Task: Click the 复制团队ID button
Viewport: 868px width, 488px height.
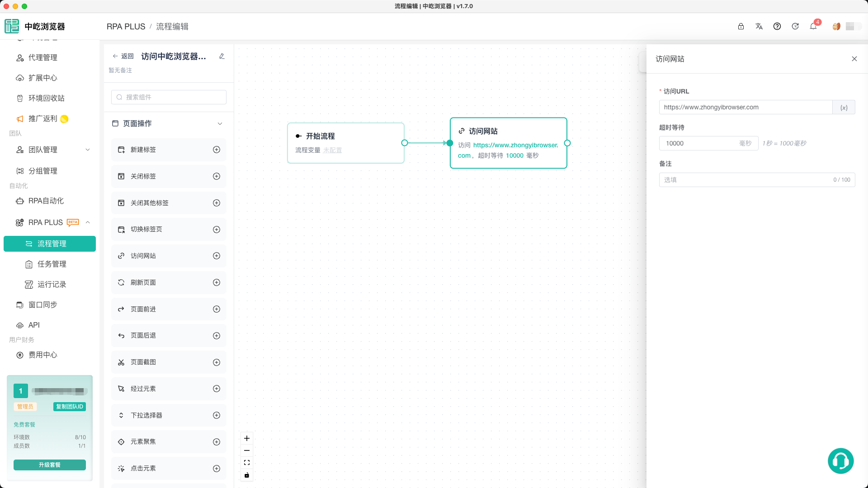Action: pyautogui.click(x=70, y=407)
